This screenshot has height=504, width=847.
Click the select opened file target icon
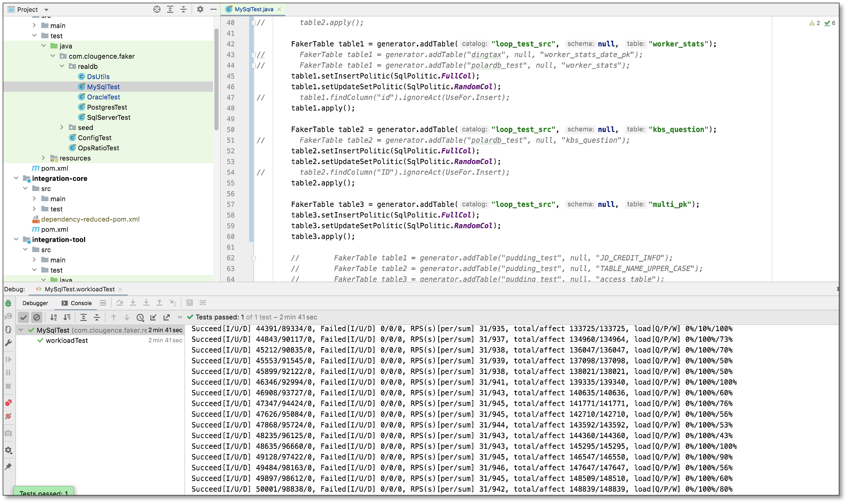(157, 9)
